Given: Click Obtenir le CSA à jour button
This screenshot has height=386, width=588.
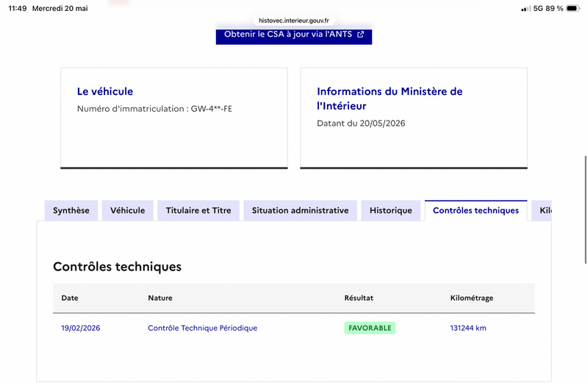Looking at the screenshot, I should 293,35.
